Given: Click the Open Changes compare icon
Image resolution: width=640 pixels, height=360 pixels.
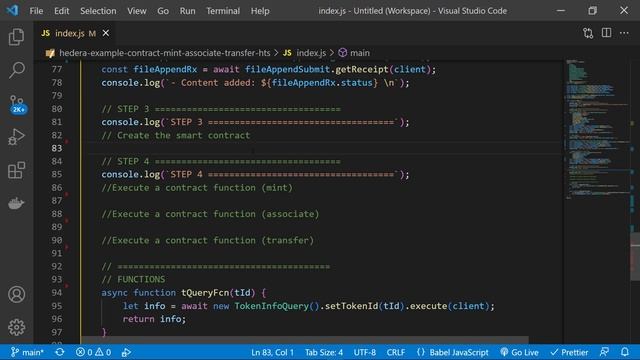Looking at the screenshot, I should (x=588, y=33).
